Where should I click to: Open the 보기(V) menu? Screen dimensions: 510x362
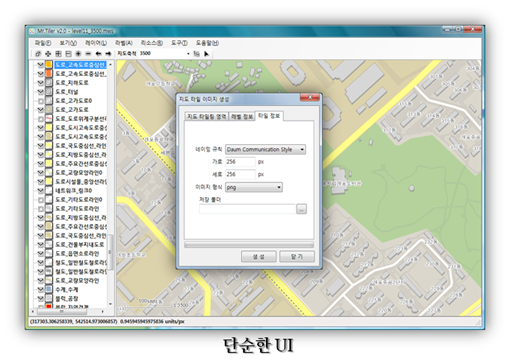[x=68, y=43]
